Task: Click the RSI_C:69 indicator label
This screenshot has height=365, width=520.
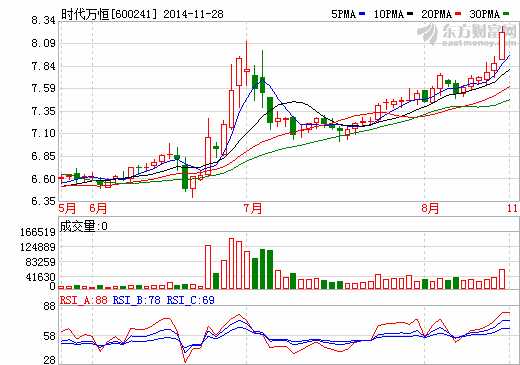Action: pyautogui.click(x=191, y=300)
